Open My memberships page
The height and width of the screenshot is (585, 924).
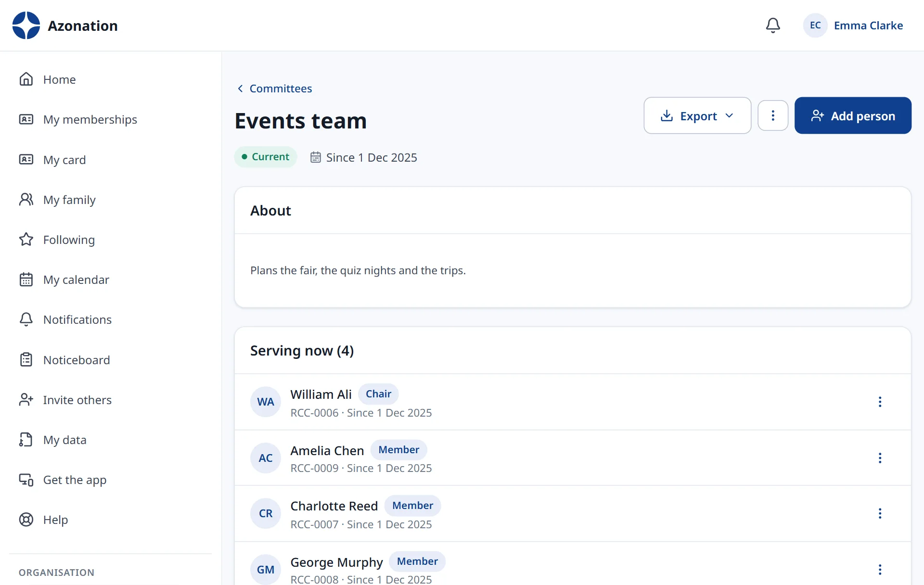pos(110,119)
